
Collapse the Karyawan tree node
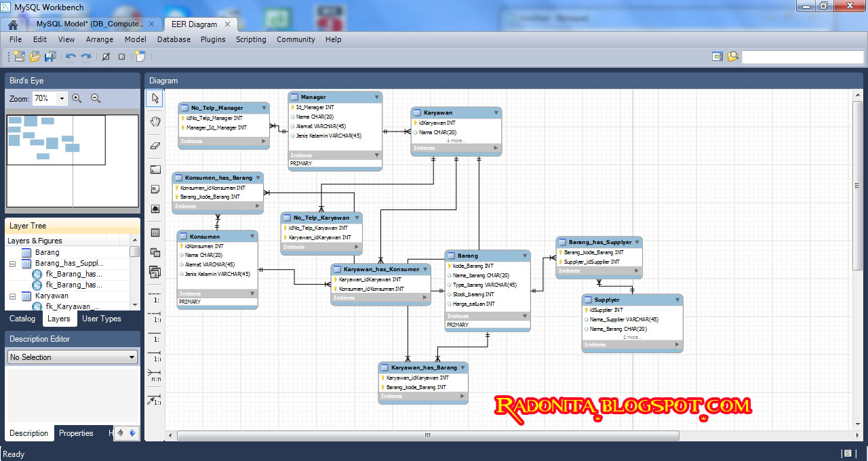pyautogui.click(x=12, y=296)
